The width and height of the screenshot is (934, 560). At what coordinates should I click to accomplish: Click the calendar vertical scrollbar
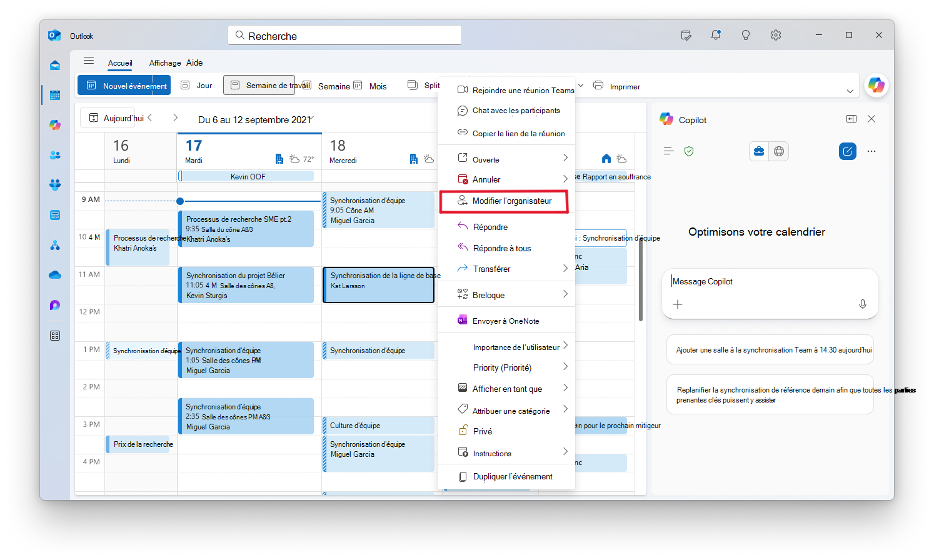pos(641,281)
